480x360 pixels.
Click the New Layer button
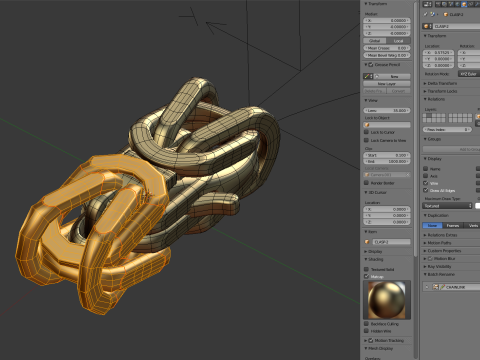point(387,84)
